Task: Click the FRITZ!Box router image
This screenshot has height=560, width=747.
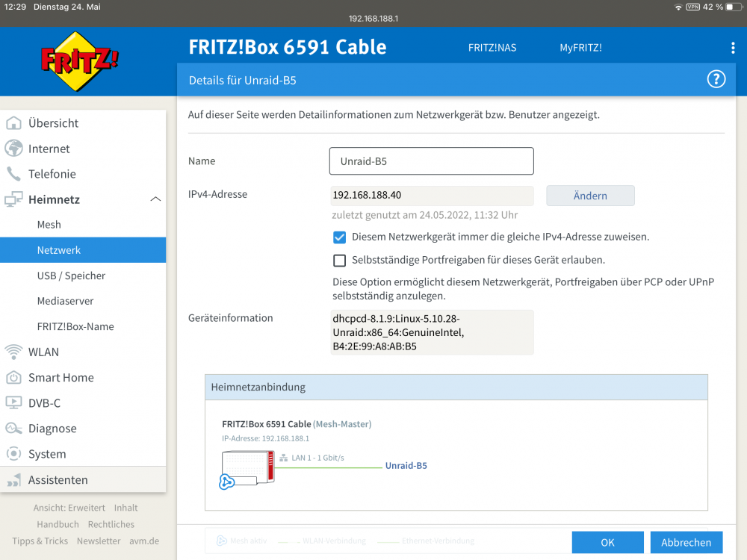Action: [x=248, y=468]
